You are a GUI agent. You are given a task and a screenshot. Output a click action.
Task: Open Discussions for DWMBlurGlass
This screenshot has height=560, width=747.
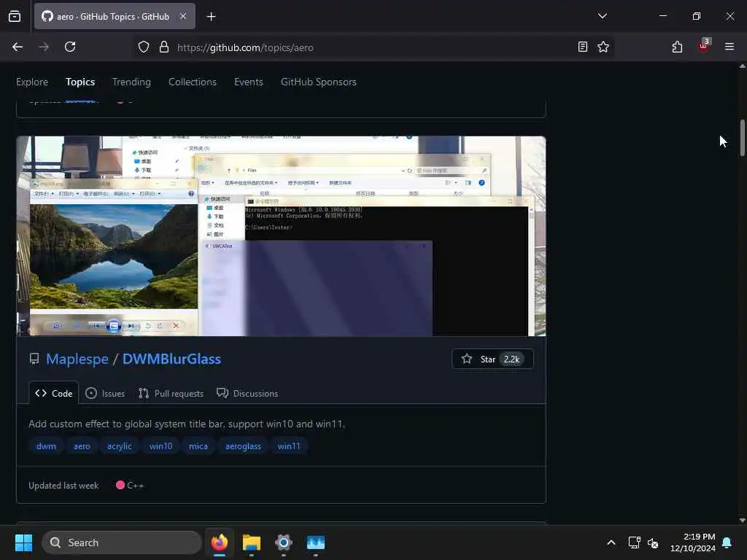click(247, 393)
